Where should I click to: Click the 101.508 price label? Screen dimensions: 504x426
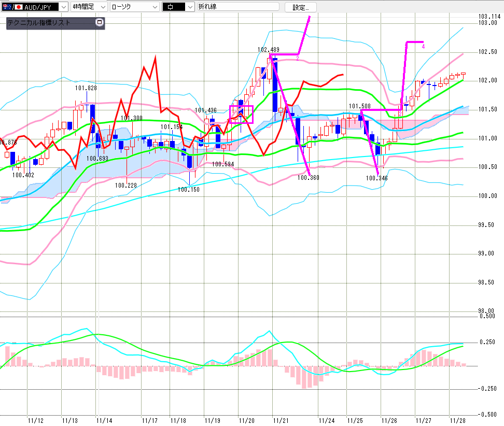(x=359, y=107)
